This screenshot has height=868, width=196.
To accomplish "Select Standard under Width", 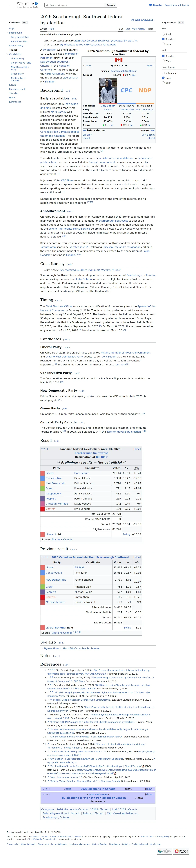I will click(163, 56).
